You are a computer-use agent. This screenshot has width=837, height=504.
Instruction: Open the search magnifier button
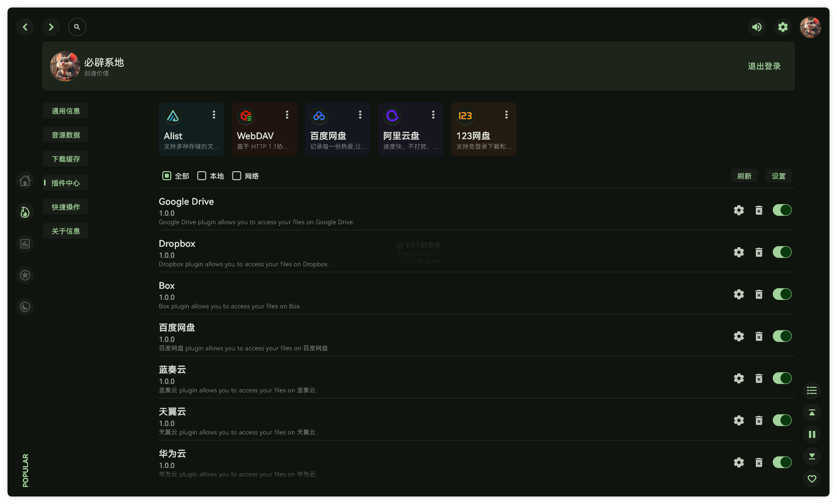click(x=77, y=27)
